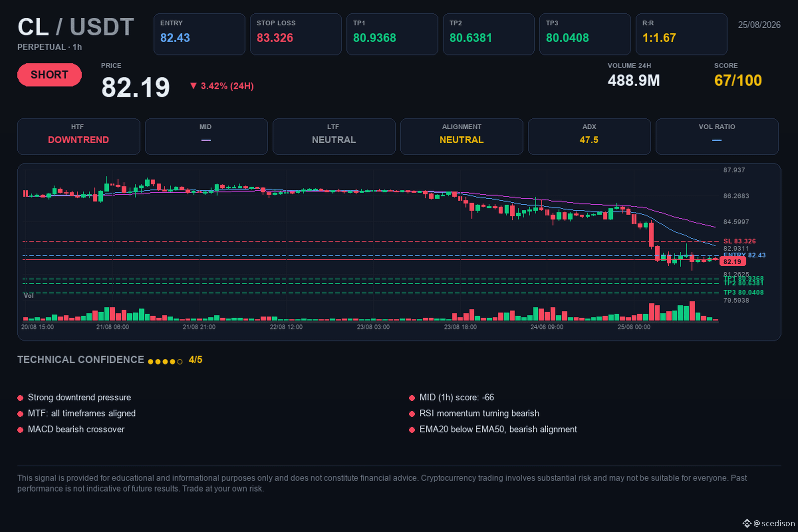
Task: Click the 22/08 12:00 time axis label
Action: pos(286,327)
